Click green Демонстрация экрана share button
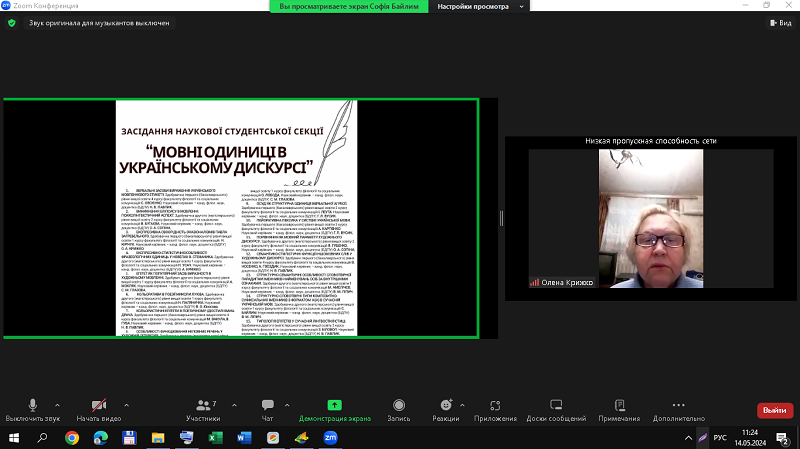Screen dimensions: 800x449 pos(334,408)
